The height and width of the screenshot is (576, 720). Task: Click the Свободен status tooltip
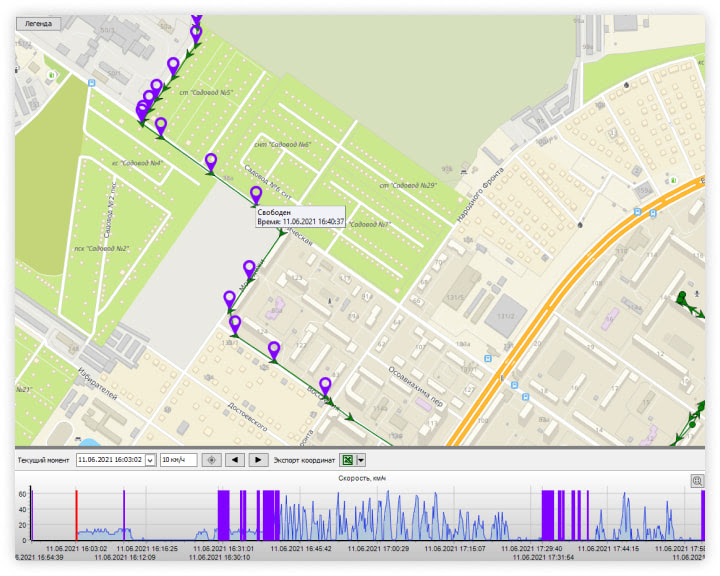click(x=300, y=217)
